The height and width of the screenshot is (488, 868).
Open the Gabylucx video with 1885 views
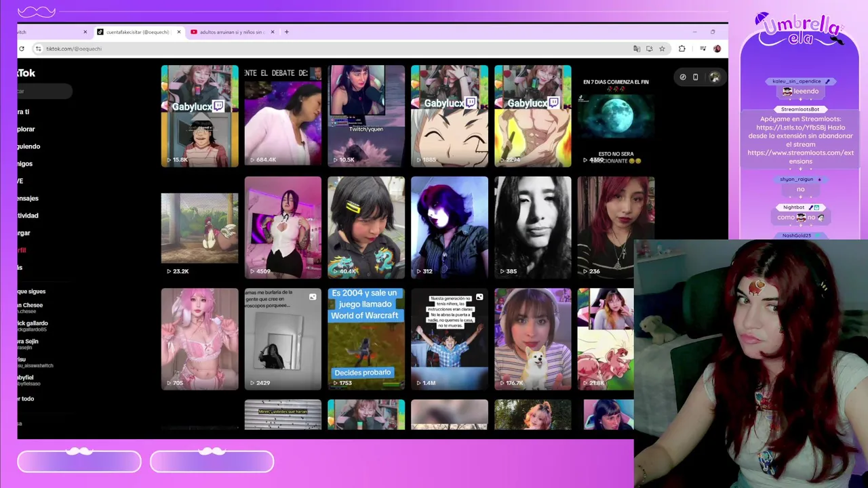450,116
